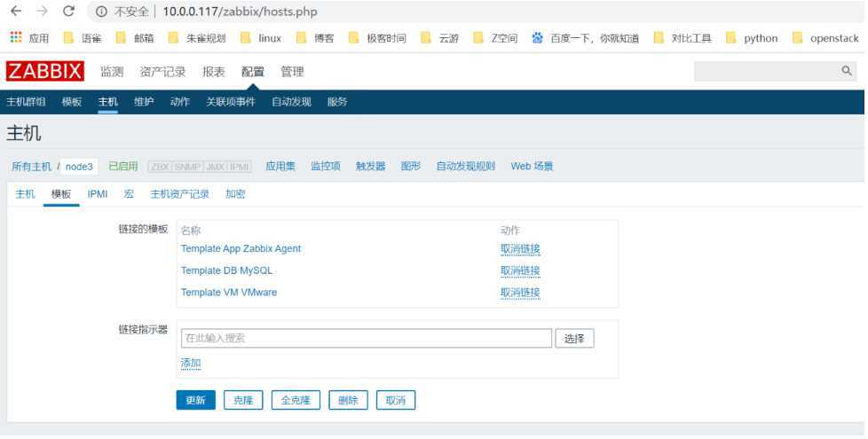Click the ZABBIX logo
The image size is (868, 439).
(45, 71)
